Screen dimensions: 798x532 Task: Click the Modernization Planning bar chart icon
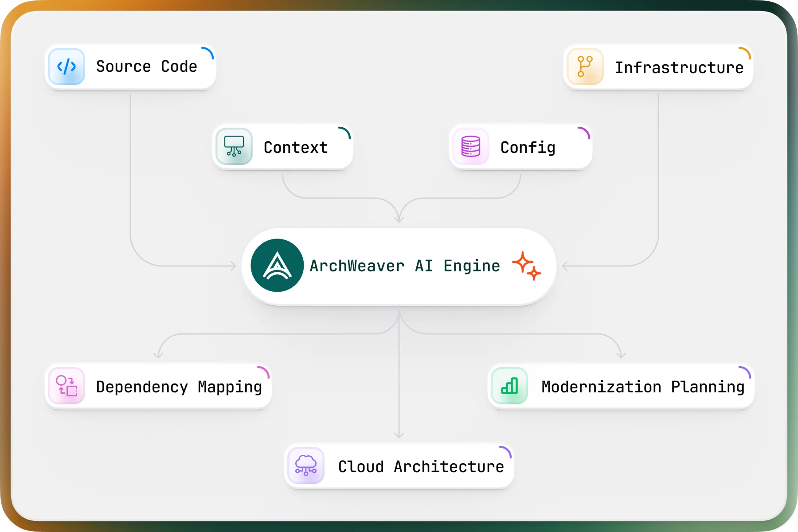509,386
